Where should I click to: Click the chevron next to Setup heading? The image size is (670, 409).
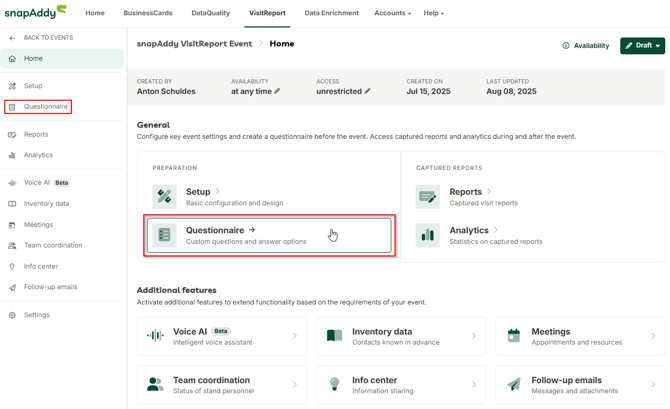coord(217,191)
